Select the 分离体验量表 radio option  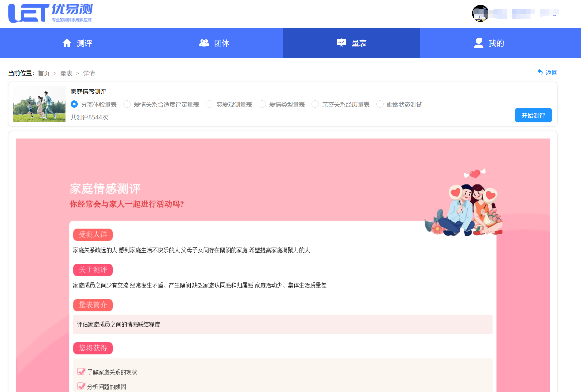pos(74,104)
